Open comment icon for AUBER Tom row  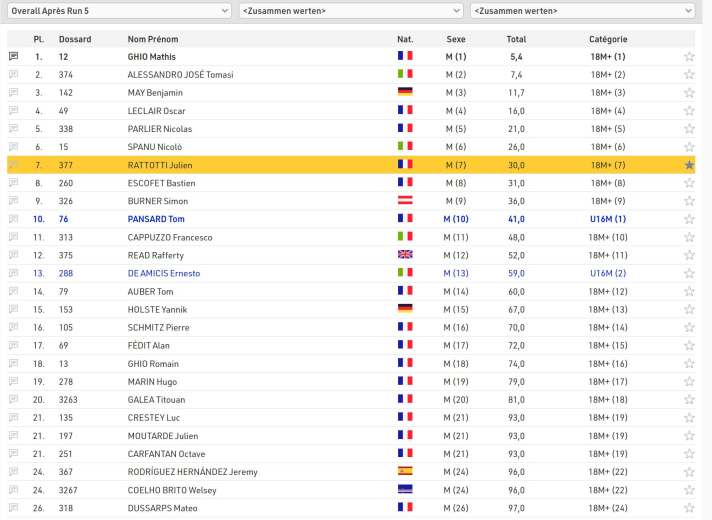[x=14, y=291]
